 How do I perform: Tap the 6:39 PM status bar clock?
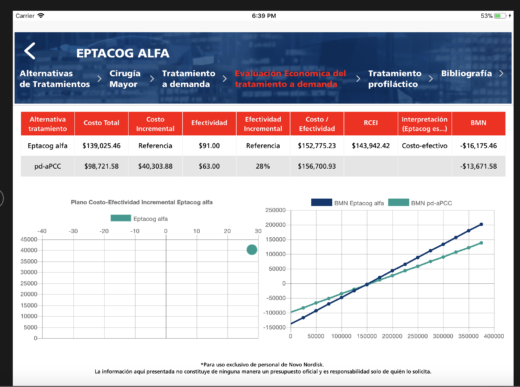pos(264,16)
